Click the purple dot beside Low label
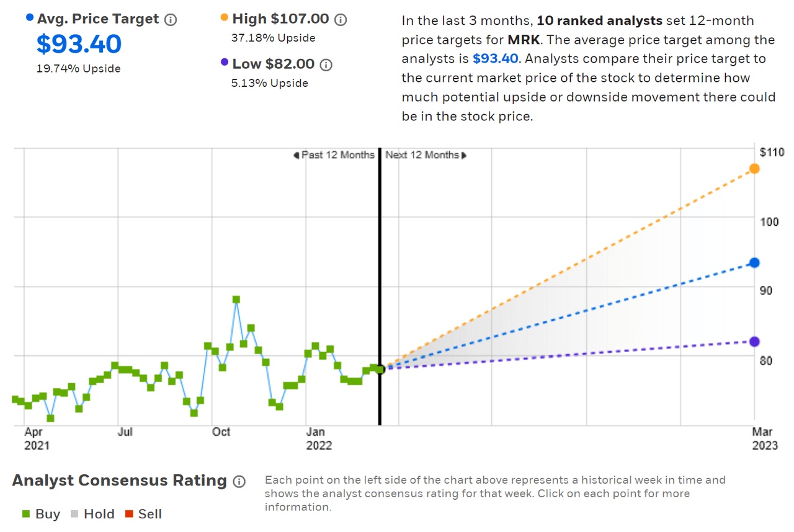Viewport: 794px width, 532px height. click(x=225, y=64)
